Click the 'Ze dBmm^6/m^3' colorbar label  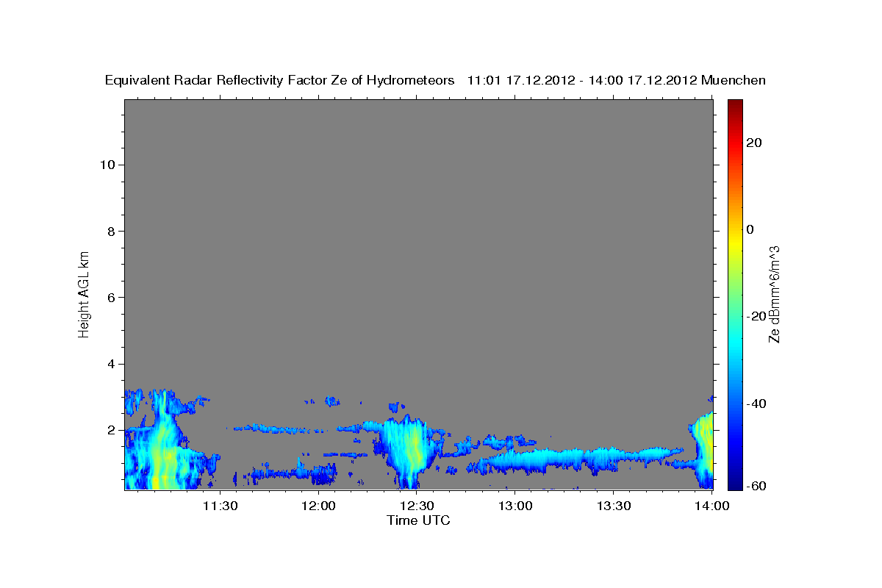point(774,294)
